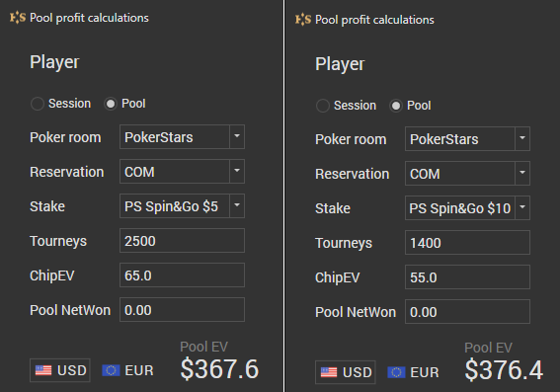Click the Tourneys field showing 1400
This screenshot has width=560, height=392.
tap(467, 243)
